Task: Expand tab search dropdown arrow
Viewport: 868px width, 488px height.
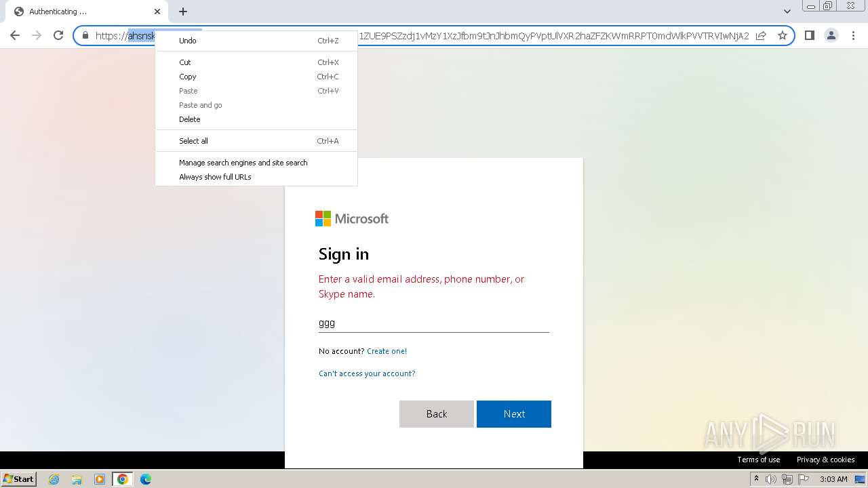Action: pos(787,12)
